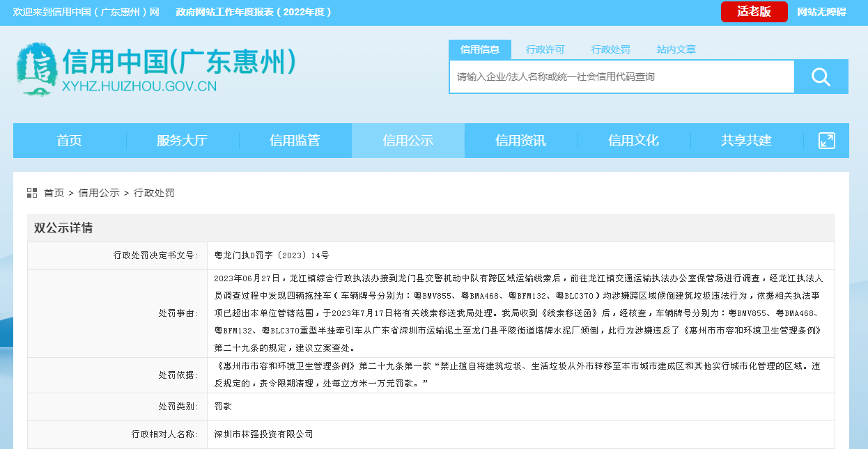Click the XYHZ.HUIZHOU.GOV.CN address text
The height and width of the screenshot is (449, 868).
pyautogui.click(x=139, y=86)
